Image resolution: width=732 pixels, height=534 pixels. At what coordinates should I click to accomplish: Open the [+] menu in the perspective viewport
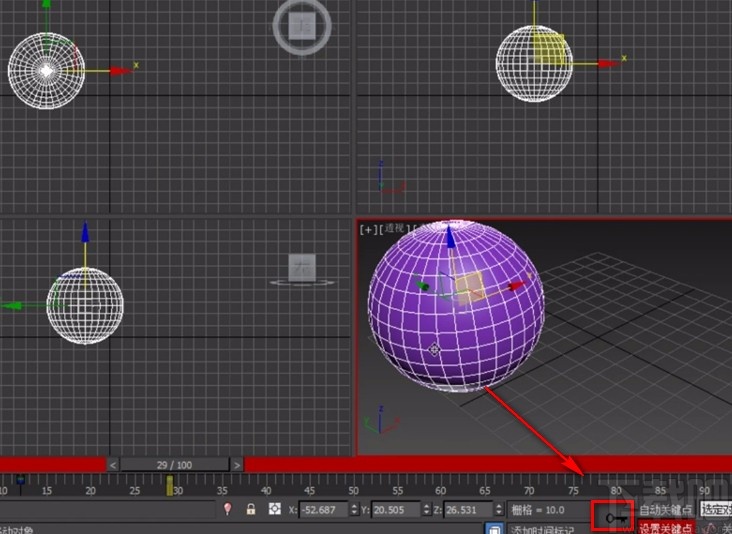point(368,229)
